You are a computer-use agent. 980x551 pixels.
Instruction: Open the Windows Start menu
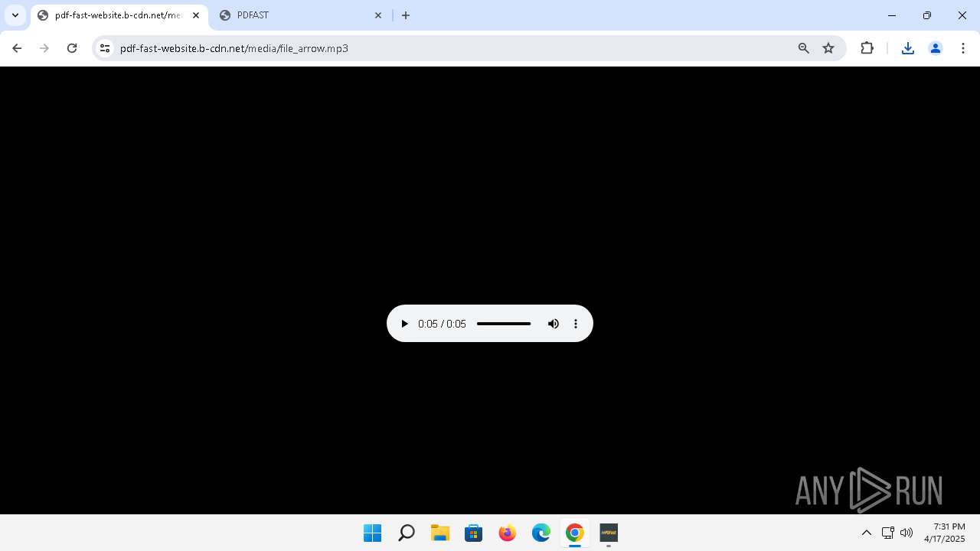tap(373, 533)
